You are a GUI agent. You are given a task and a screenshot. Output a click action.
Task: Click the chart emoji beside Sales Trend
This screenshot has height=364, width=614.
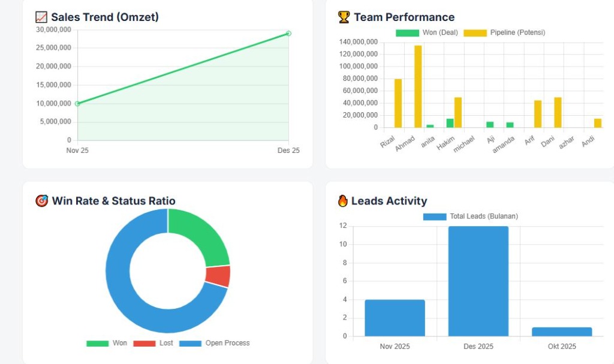coord(41,17)
